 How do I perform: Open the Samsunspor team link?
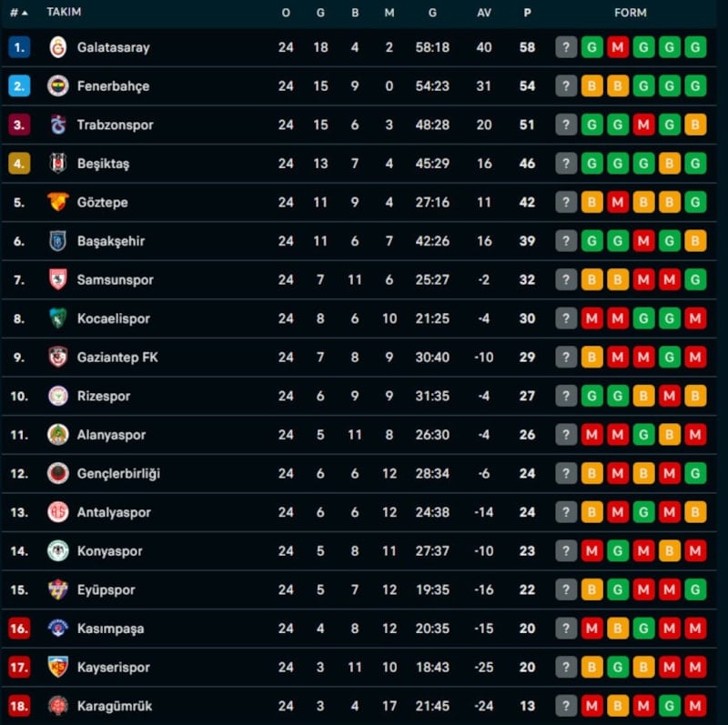point(113,280)
